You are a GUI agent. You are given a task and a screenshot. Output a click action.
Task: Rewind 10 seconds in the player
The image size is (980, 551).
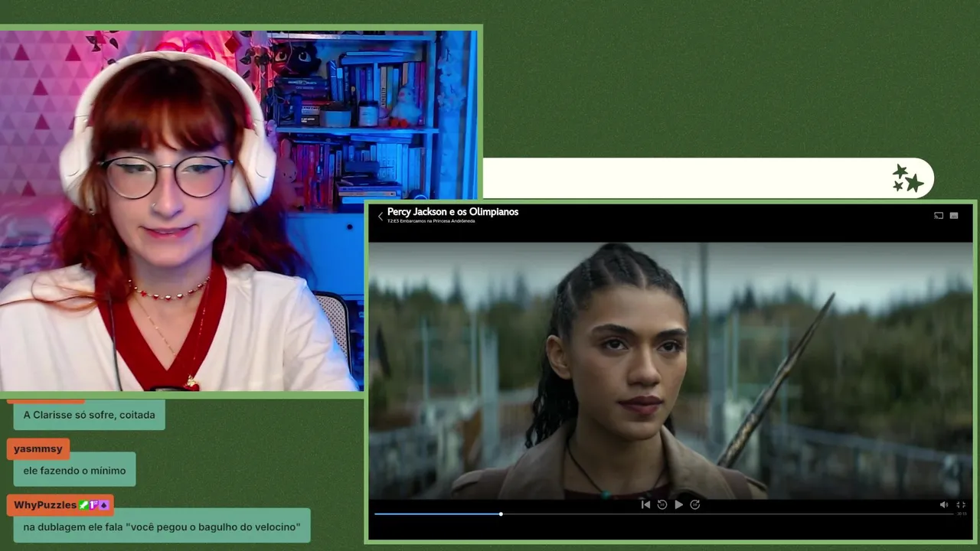[x=662, y=504]
